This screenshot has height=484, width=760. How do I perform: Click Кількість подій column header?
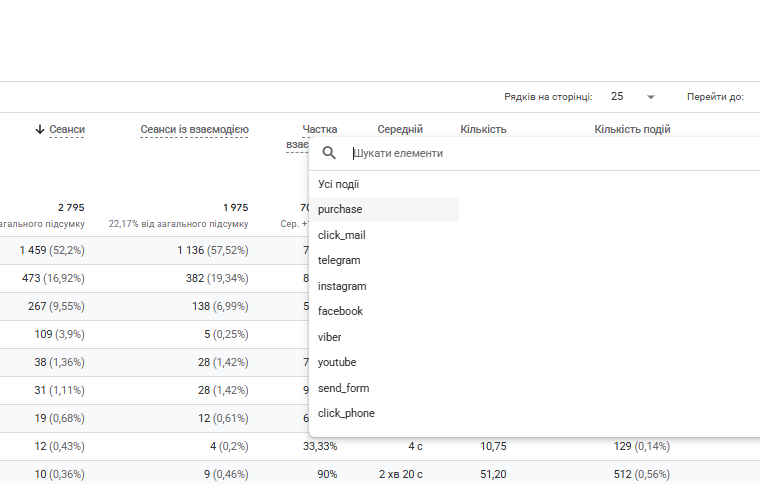click(x=632, y=129)
